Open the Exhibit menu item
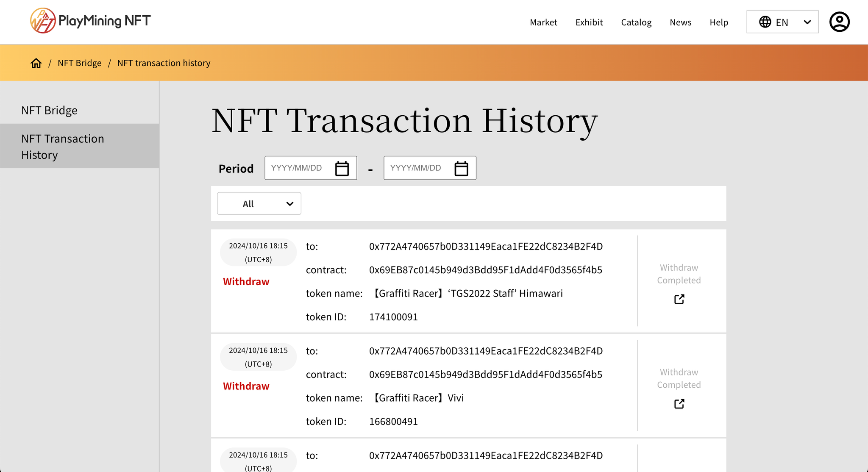Viewport: 868px width, 472px height. coord(589,22)
